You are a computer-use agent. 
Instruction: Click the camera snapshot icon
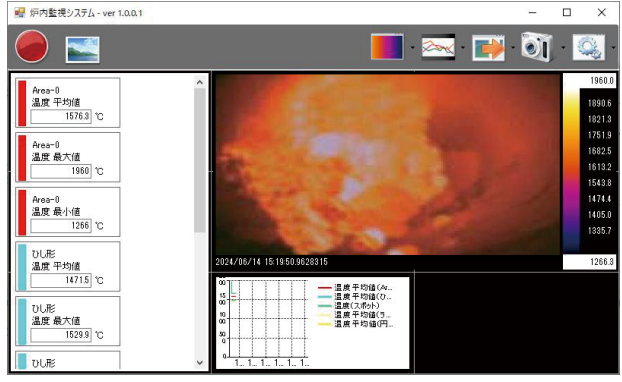(x=537, y=47)
